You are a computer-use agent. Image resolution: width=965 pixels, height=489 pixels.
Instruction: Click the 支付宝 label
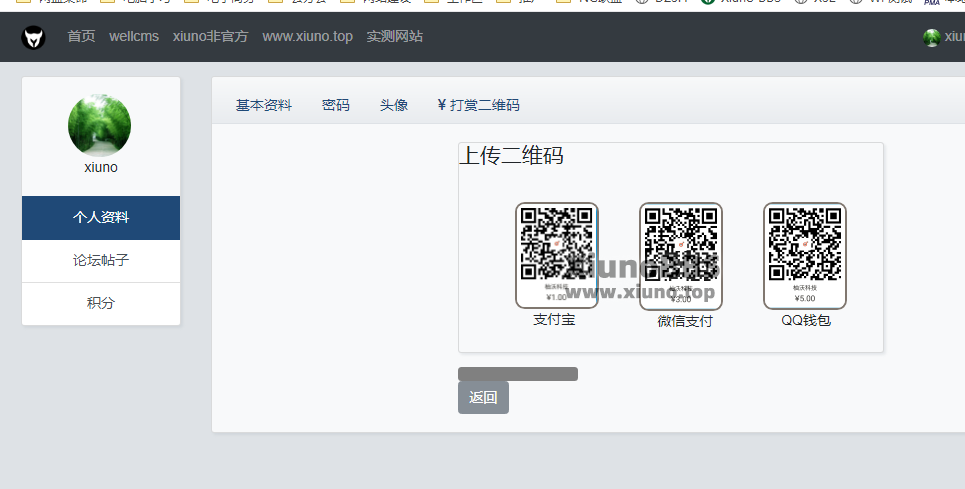[x=554, y=320]
